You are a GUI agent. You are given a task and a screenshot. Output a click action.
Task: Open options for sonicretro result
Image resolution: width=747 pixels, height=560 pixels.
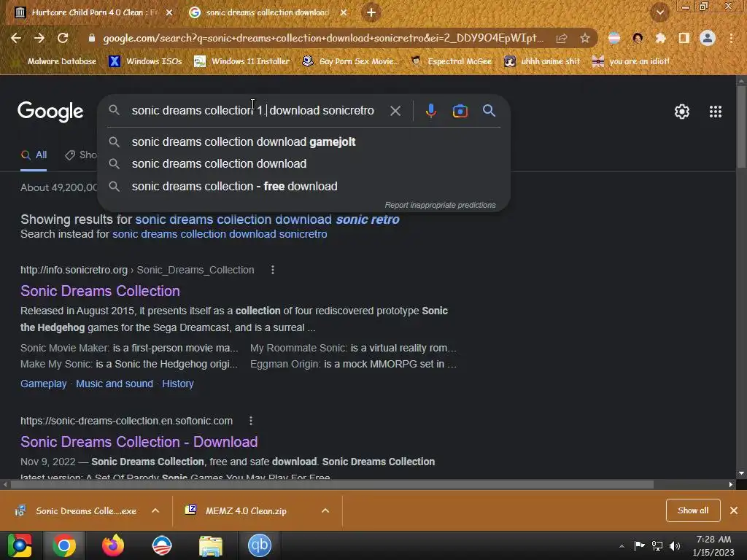[x=273, y=270]
